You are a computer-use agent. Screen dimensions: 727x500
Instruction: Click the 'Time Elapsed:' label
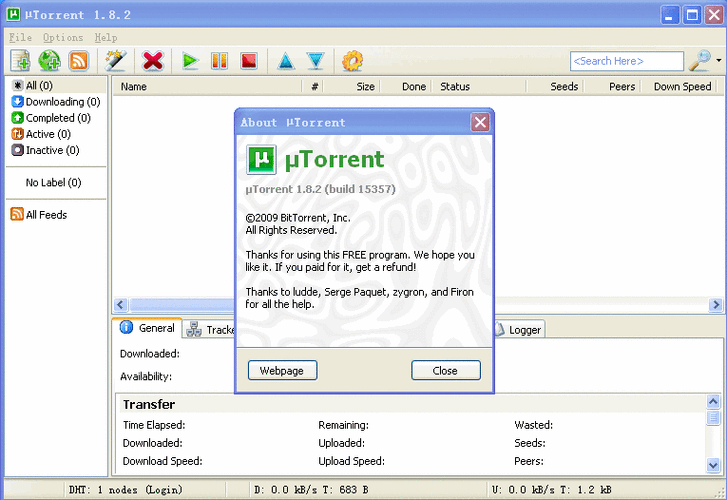point(154,425)
